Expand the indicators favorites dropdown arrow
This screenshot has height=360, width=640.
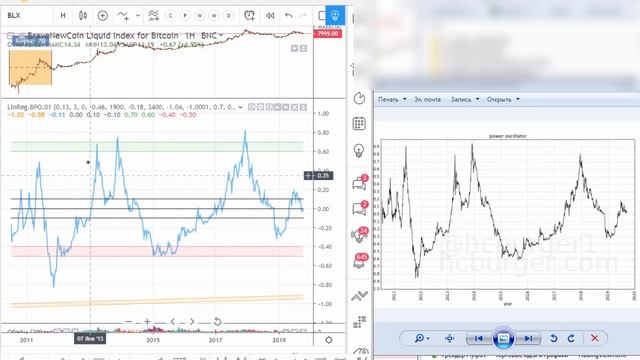(x=138, y=16)
